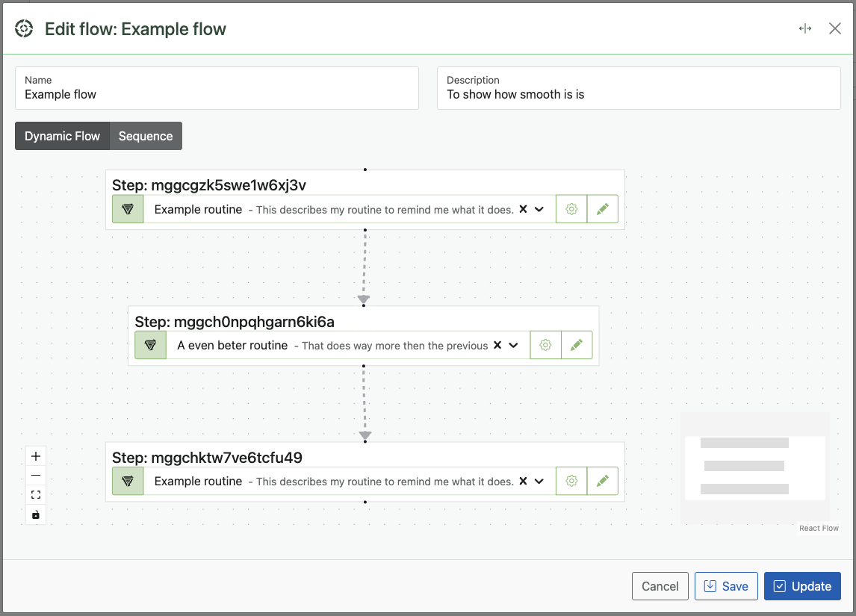Screen dimensions: 856x616
Task: Open settings gear for step mggcgzk5swe1w6xj3v
Action: tap(571, 209)
